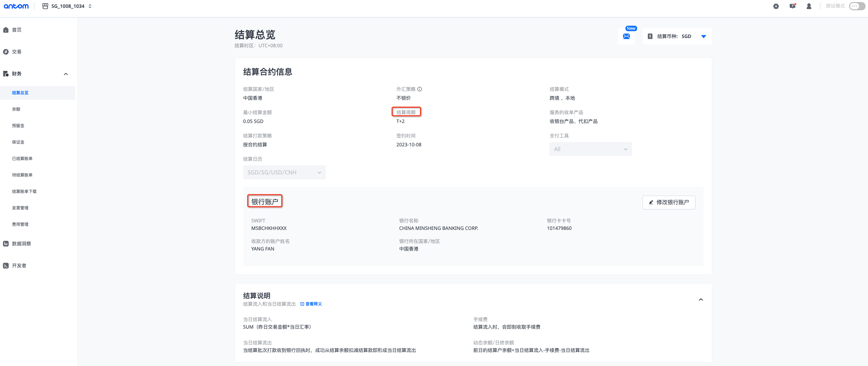Viewport: 868px width, 366px height.
Task: Click the info icon beside 外汇策略
Action: pyautogui.click(x=420, y=89)
